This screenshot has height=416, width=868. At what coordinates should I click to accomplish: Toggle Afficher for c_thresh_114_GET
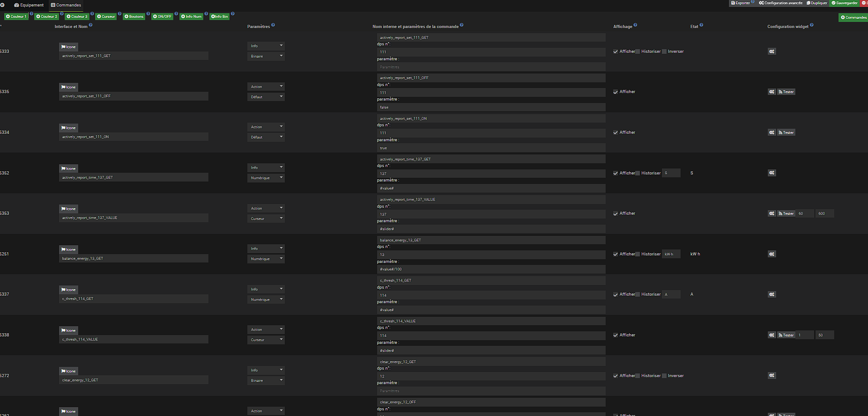pos(616,294)
